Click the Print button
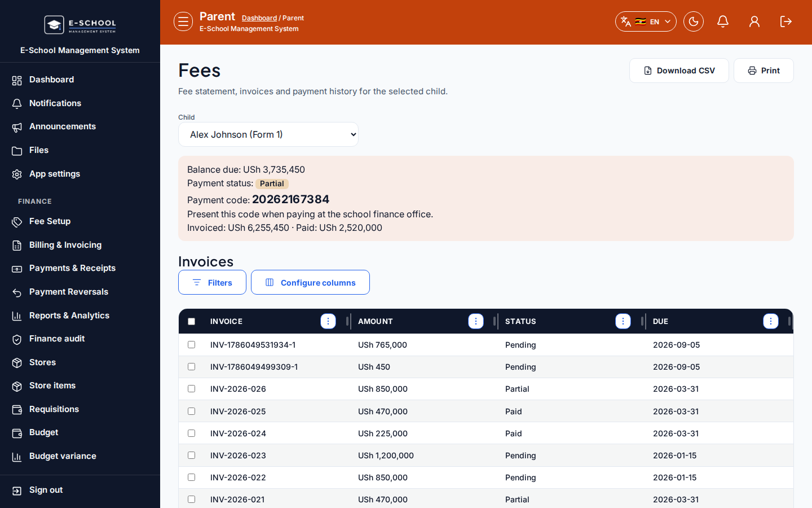812x508 pixels. tap(764, 71)
